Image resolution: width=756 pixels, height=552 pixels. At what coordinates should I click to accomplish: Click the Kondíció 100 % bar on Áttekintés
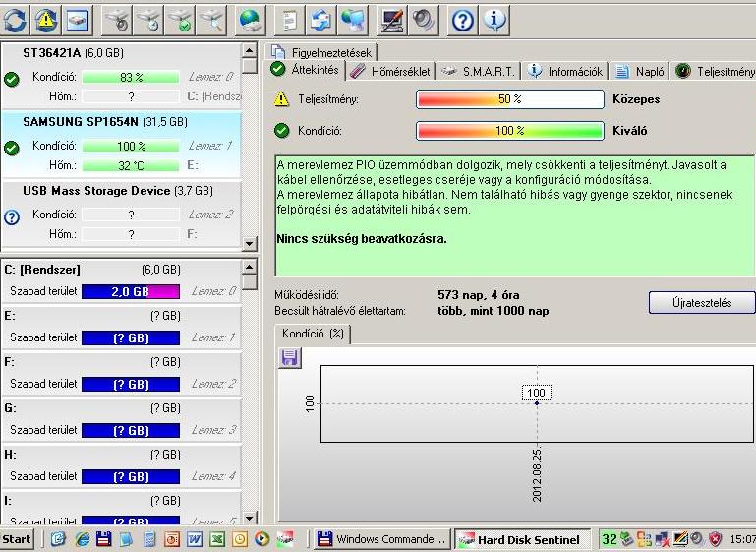click(509, 131)
